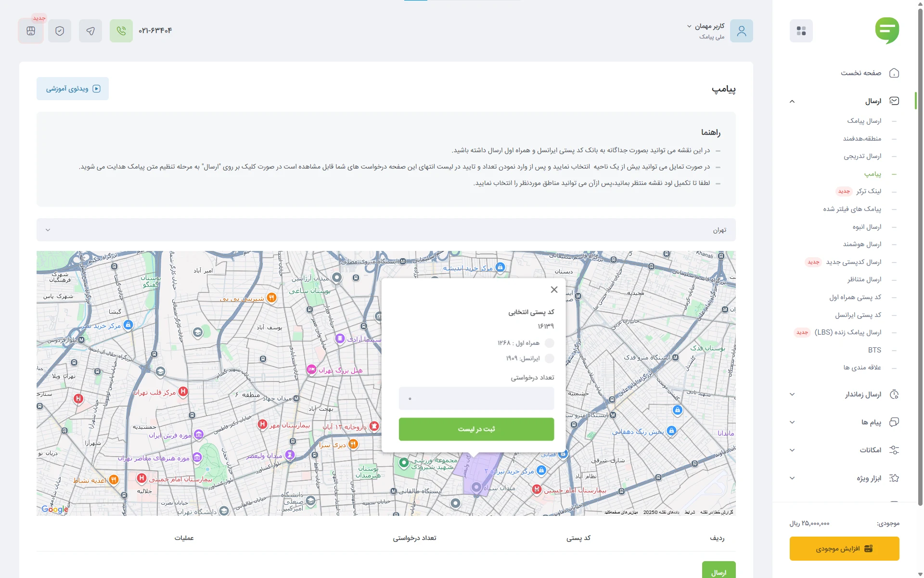The width and height of the screenshot is (924, 578).
Task: Select the ایرانسل radio option
Action: 549,358
